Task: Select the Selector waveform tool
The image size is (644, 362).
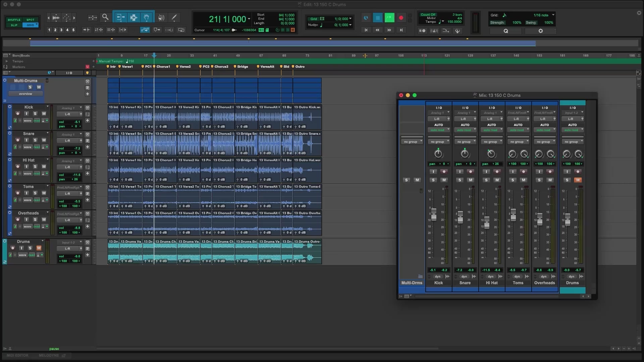Action: 133,17
